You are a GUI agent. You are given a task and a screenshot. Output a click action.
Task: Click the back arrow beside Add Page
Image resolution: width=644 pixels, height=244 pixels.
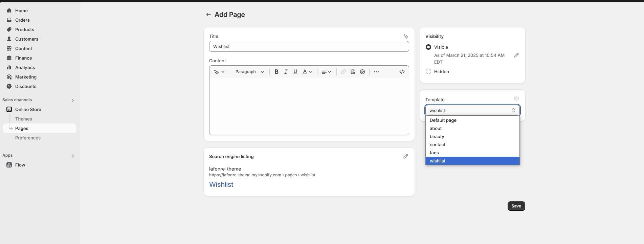click(x=208, y=15)
